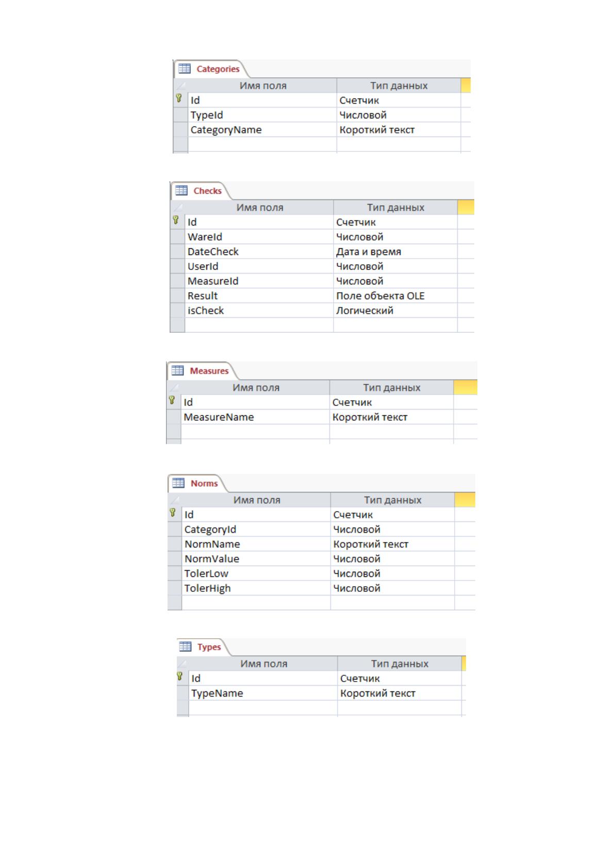Viewport: 614px width, 868px height.
Task: Click the primary key icon in Categories
Action: coord(179,98)
